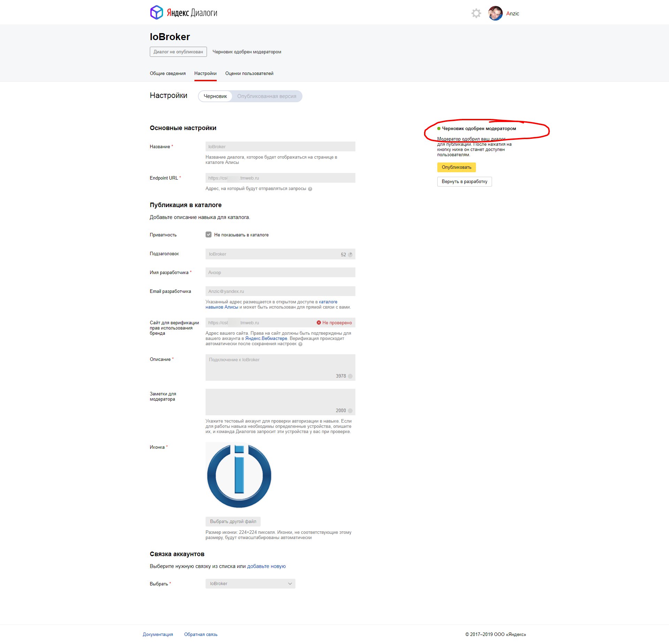The width and height of the screenshot is (669, 644).
Task: Click Черновик одобрен модератором header text
Action: 247,52
